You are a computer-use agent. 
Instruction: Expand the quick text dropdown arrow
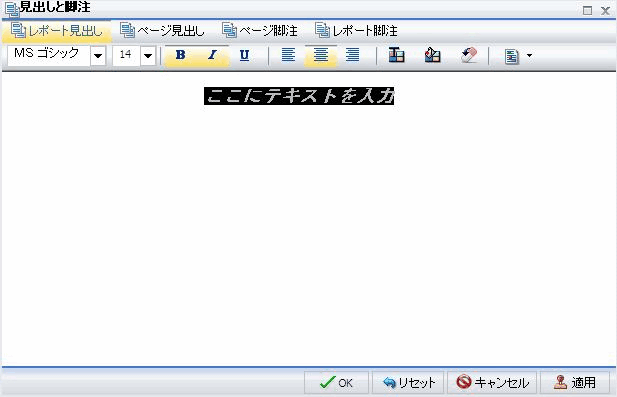(529, 55)
